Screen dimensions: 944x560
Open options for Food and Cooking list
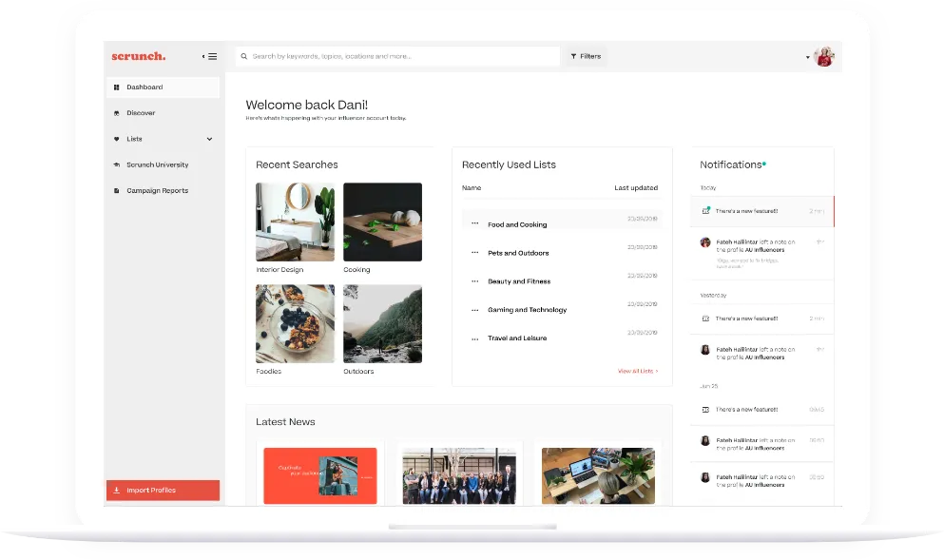[x=475, y=223]
